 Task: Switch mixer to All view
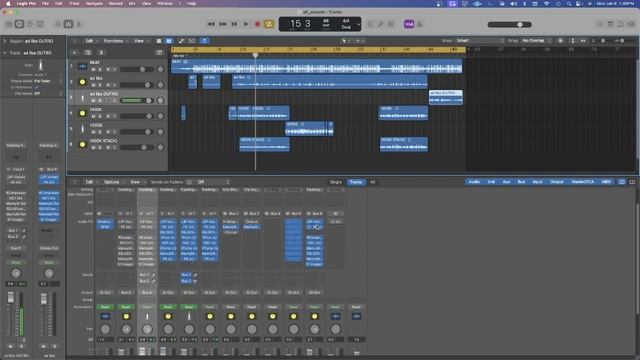pos(373,182)
